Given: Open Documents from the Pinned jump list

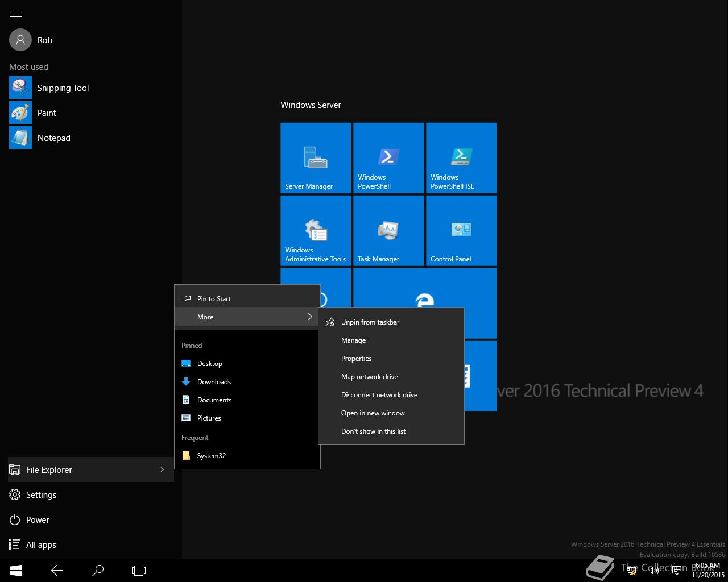Looking at the screenshot, I should coord(247,400).
